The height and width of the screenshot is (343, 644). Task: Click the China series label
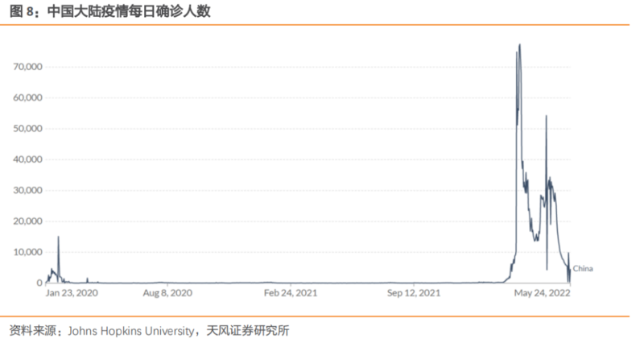(582, 269)
